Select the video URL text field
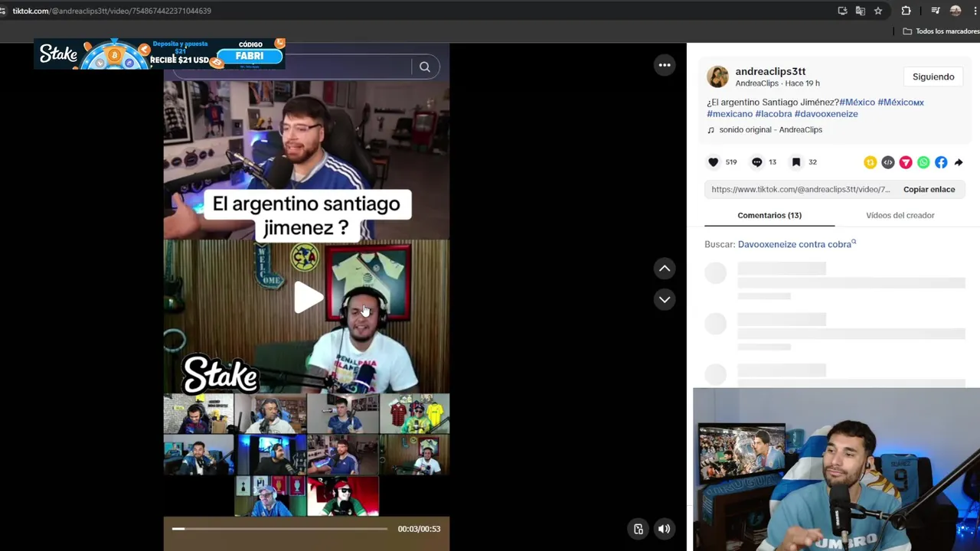This screenshot has height=551, width=980. point(800,189)
